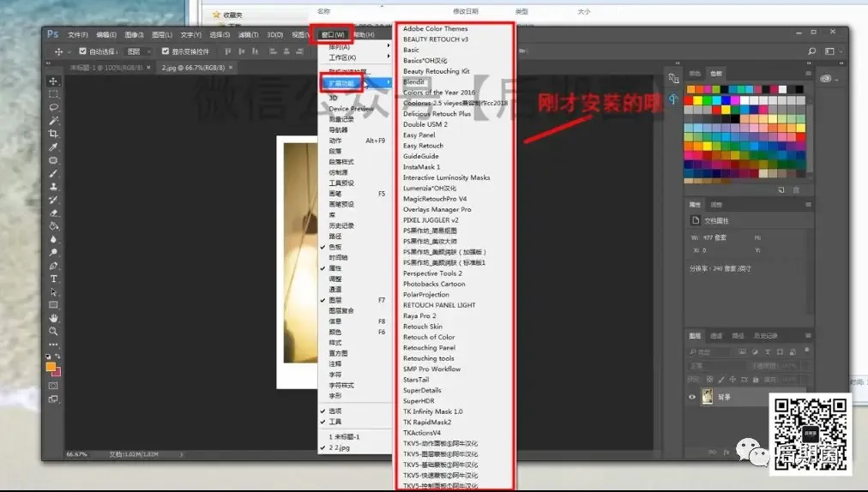Open the layers panel flyout menu
Image resolution: width=868 pixels, height=492 pixels.
click(x=808, y=335)
